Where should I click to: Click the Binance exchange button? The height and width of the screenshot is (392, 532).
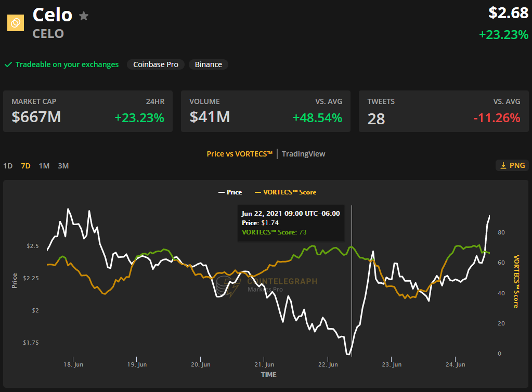208,64
